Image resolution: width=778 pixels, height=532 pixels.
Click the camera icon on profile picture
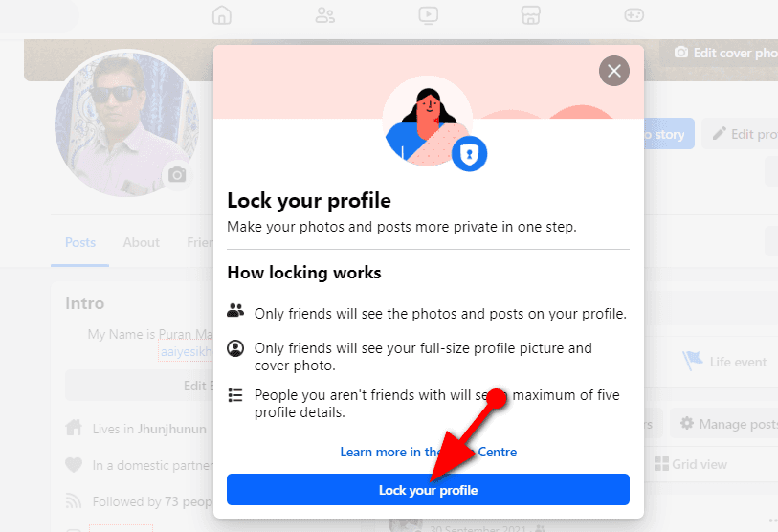click(177, 174)
